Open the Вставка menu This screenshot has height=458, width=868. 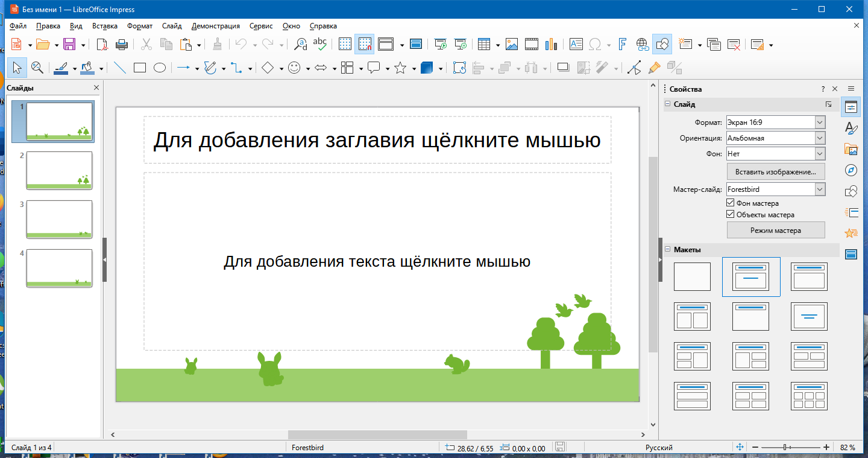tap(105, 26)
